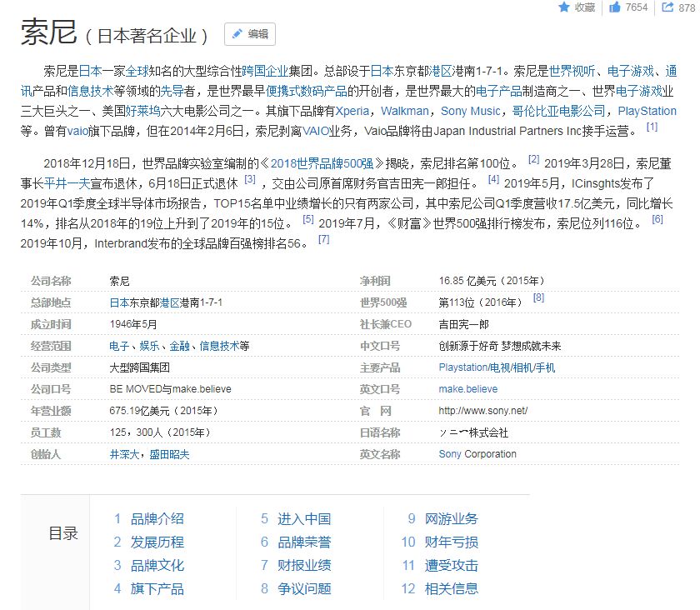Click the 16.85 亿美元 net profit value
Viewport: 700px width, 610px height.
492,281
